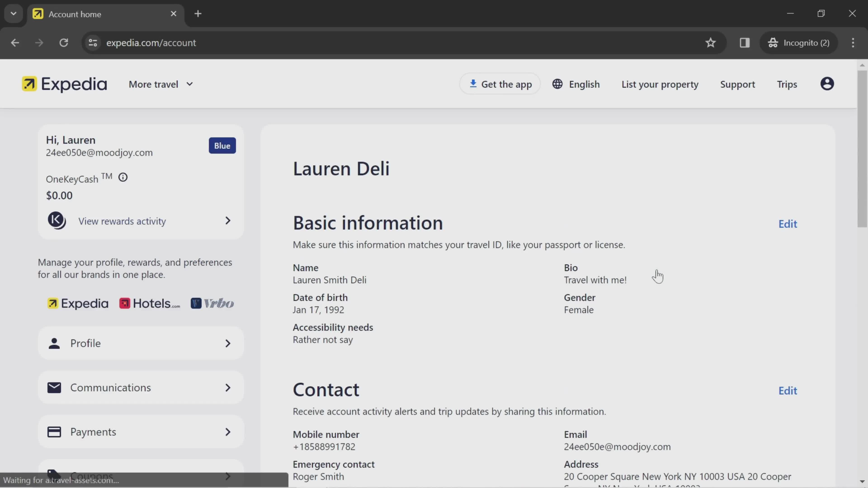Click the Globe icon for language
This screenshot has height=488, width=868.
click(x=556, y=84)
